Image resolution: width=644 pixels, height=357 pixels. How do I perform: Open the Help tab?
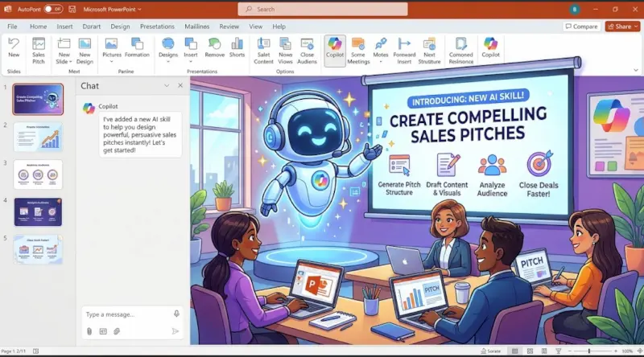pyautogui.click(x=279, y=27)
